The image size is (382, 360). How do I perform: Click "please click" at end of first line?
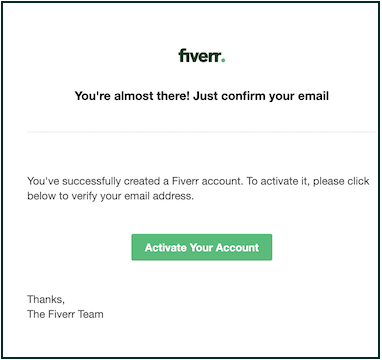click(341, 182)
